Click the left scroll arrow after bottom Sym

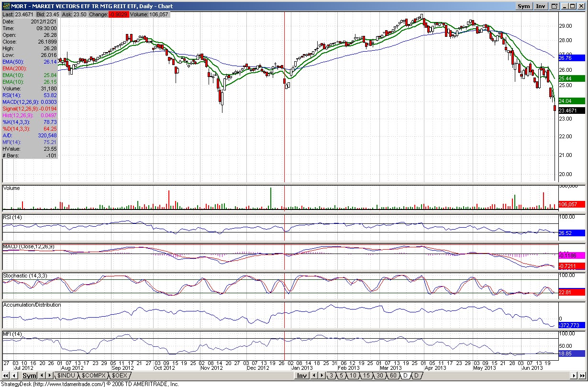tap(42, 376)
